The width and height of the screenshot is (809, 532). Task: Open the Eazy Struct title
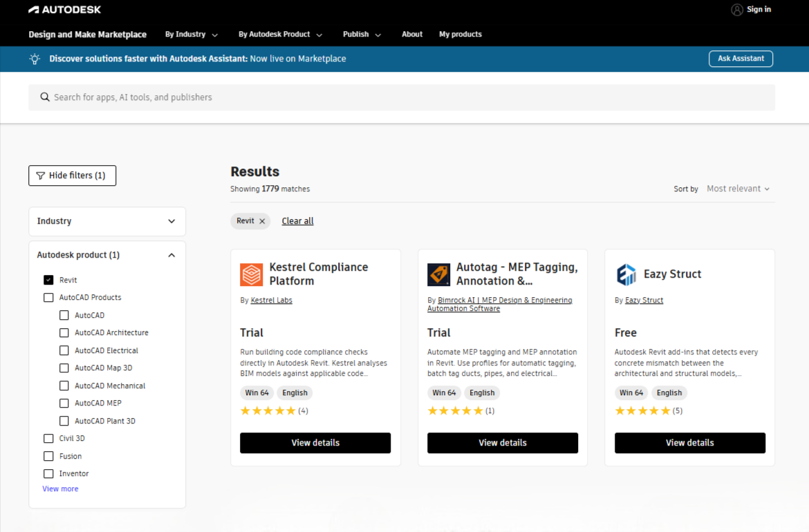672,274
